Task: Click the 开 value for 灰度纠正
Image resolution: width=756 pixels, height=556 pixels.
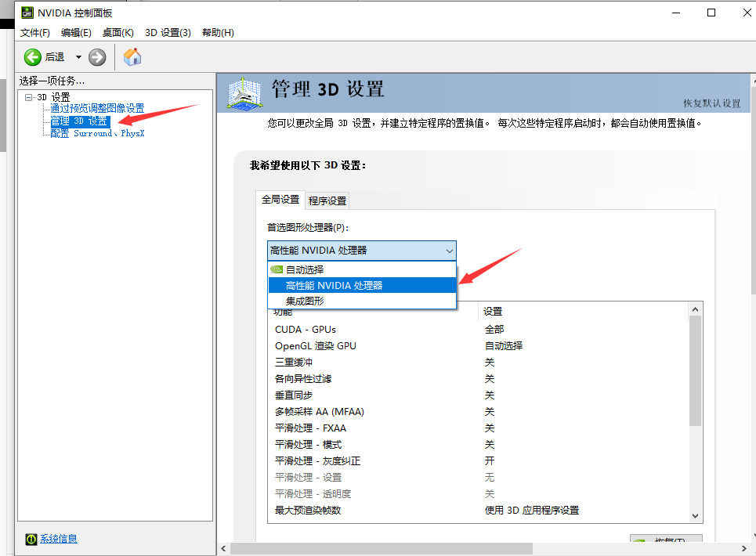Action: (490, 460)
